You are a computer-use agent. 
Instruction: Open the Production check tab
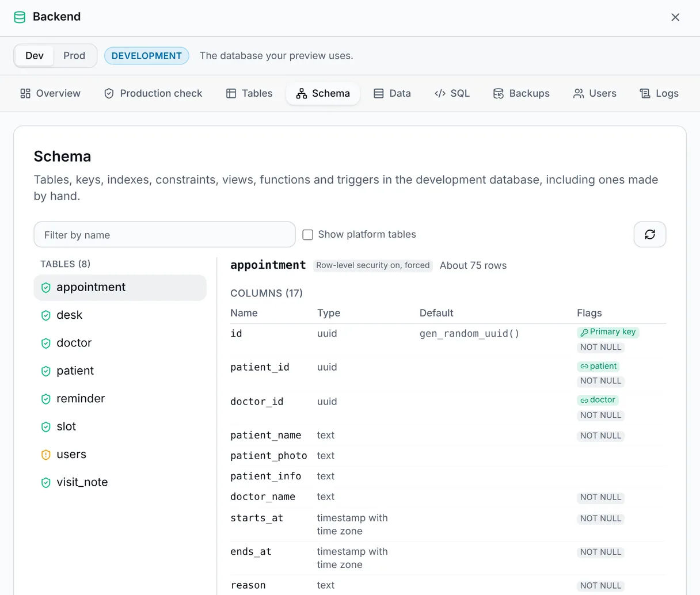[153, 93]
